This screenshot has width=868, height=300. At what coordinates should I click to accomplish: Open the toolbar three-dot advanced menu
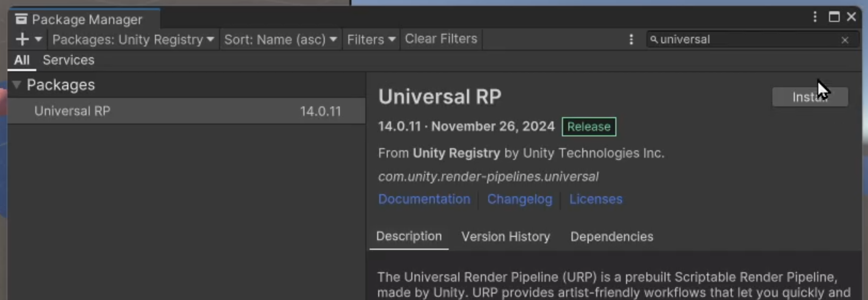[x=631, y=40]
